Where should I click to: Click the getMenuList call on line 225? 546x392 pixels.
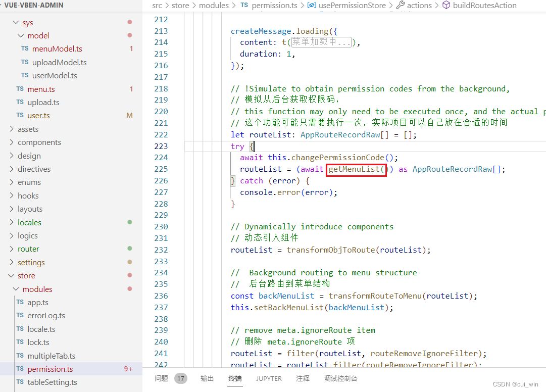(356, 169)
